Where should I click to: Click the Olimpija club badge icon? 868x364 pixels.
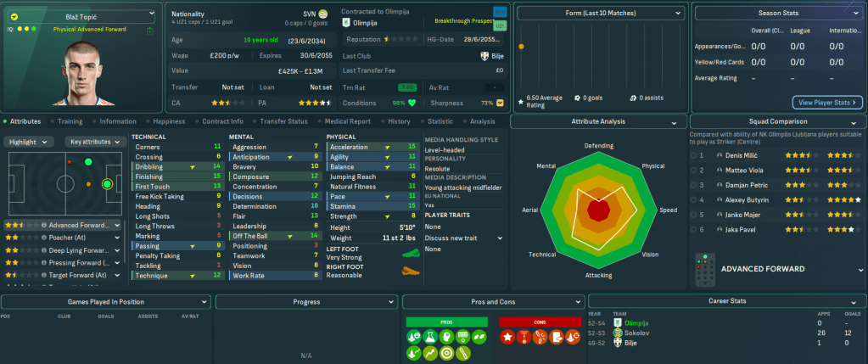coord(346,24)
